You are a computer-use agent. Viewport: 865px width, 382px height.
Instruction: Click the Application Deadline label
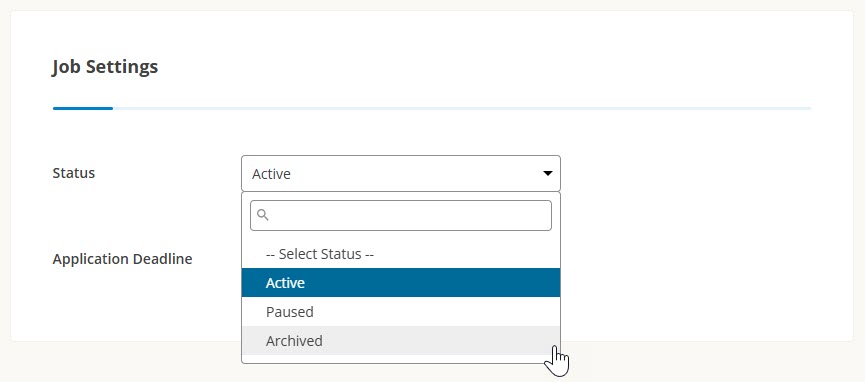[122, 259]
